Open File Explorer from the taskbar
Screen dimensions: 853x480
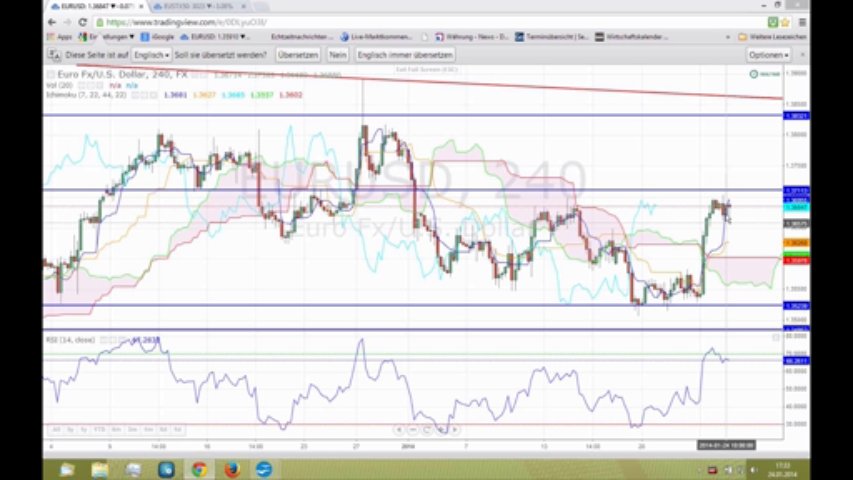tap(100, 469)
